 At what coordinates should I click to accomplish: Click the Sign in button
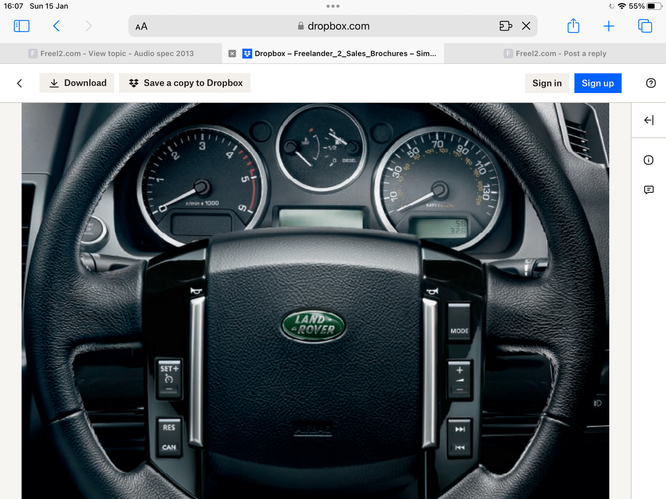point(547,83)
